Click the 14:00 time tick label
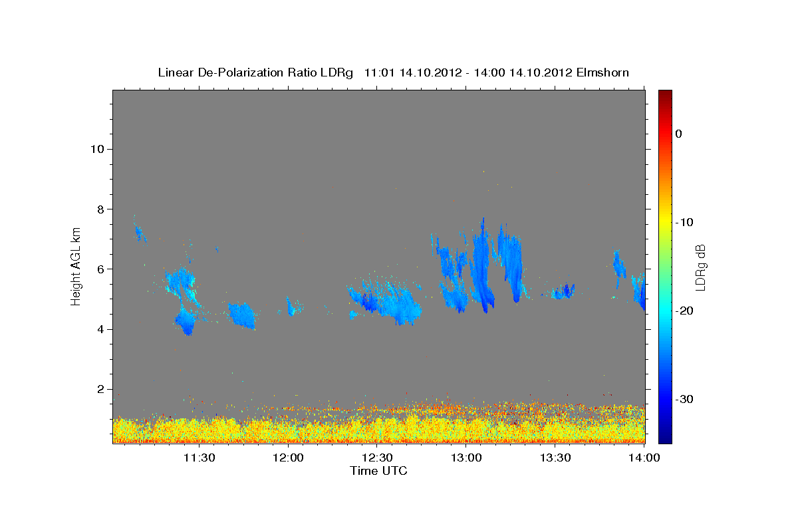This screenshot has width=798, height=532. coord(644,458)
